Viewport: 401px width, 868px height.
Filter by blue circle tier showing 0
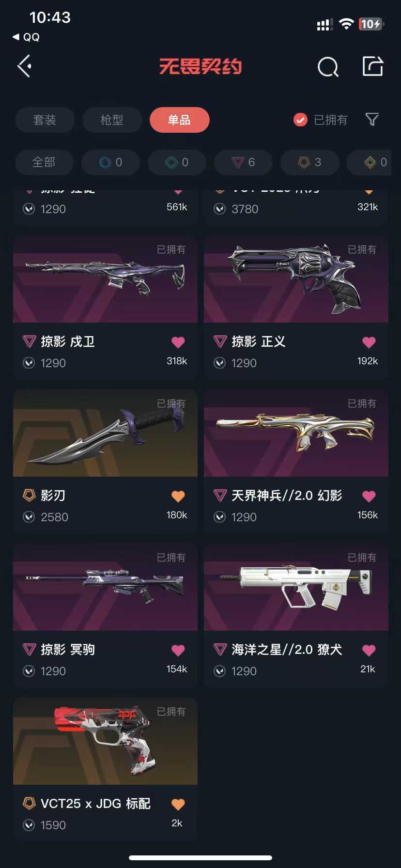pos(110,162)
